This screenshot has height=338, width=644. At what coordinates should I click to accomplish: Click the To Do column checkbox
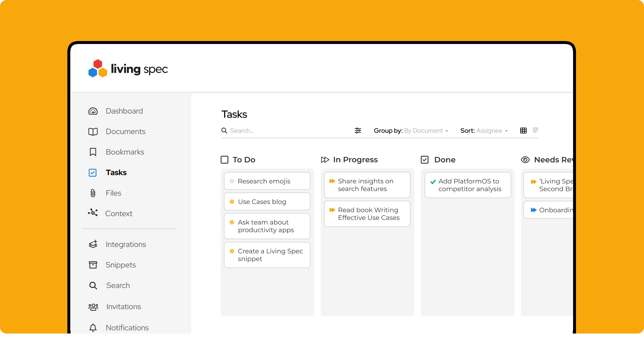tap(225, 160)
